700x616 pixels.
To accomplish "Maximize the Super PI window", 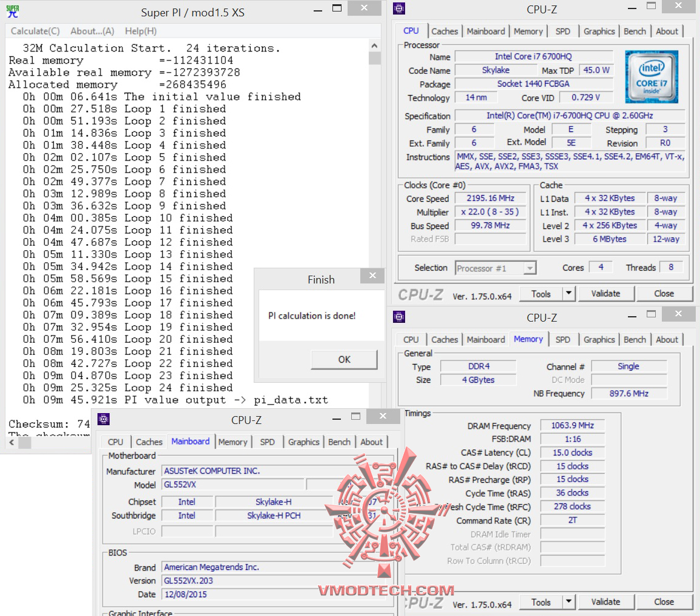I will pyautogui.click(x=337, y=8).
